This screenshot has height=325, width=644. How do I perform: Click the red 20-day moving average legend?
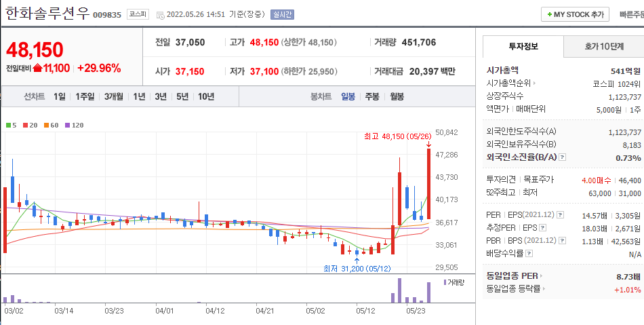[x=31, y=126]
